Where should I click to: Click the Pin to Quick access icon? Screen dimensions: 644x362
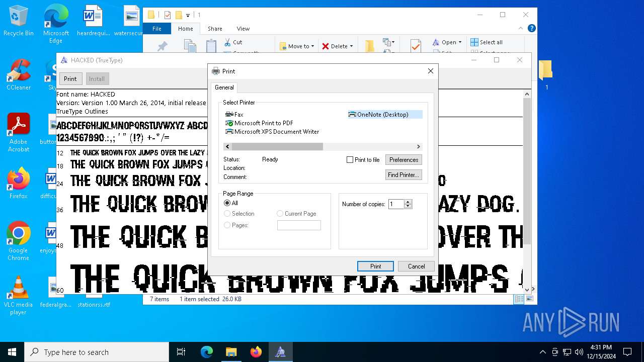pyautogui.click(x=163, y=46)
